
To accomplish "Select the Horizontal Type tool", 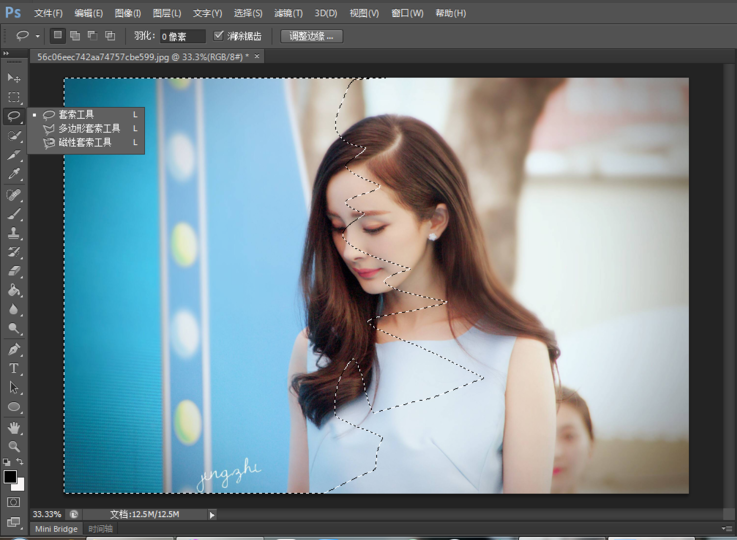I will tap(14, 368).
